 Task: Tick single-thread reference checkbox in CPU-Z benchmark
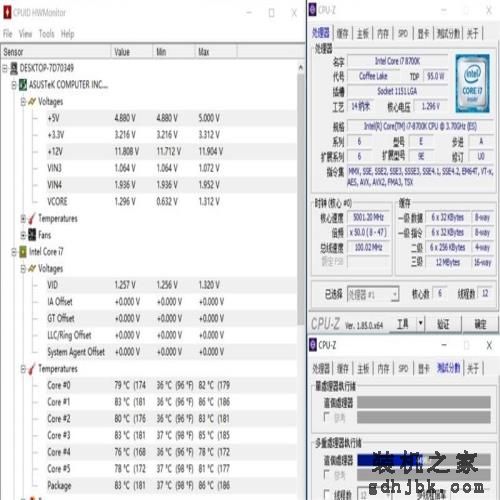tap(327, 416)
